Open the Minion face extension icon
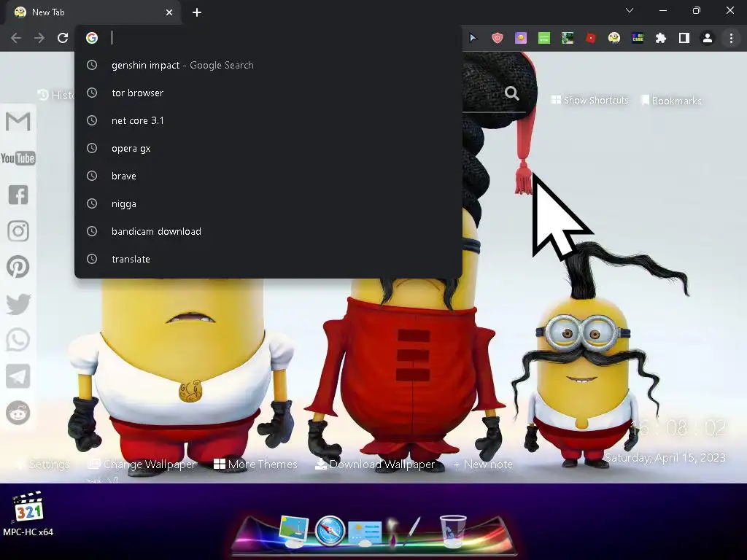Screen dimensions: 747x560 tap(614, 38)
